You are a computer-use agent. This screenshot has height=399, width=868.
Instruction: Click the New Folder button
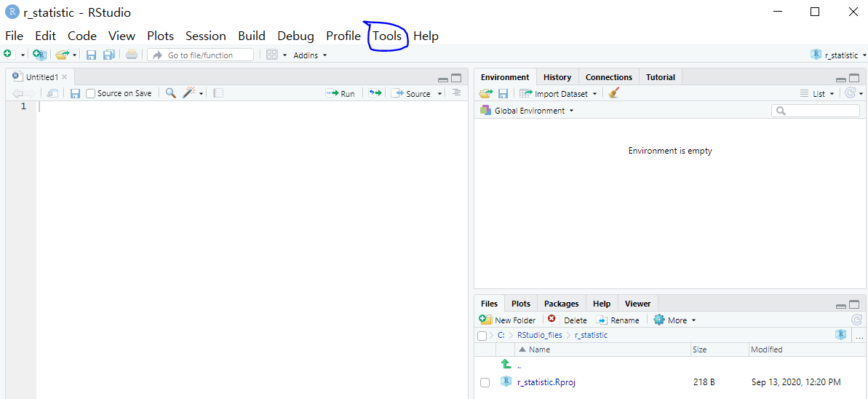[x=507, y=320]
